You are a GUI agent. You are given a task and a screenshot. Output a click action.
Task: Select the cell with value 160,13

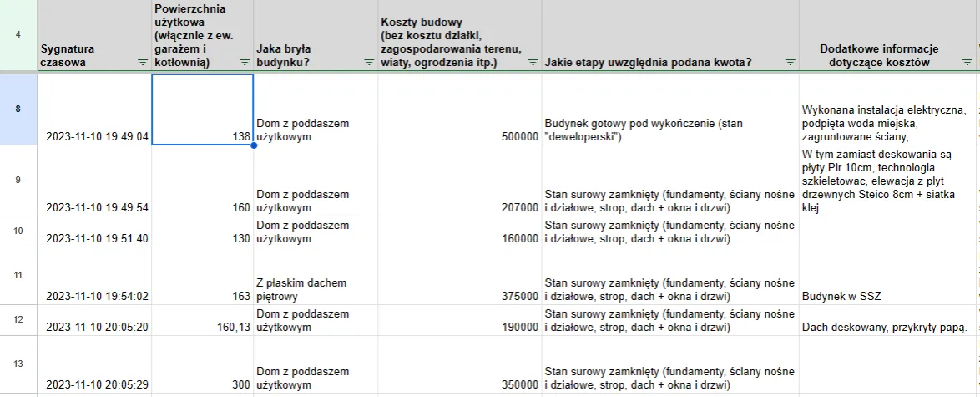coord(202,327)
